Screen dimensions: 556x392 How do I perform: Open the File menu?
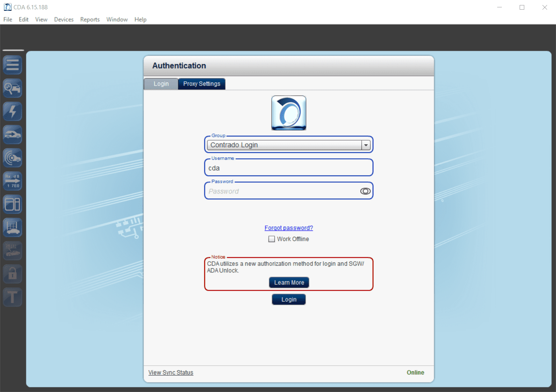[x=8, y=19]
